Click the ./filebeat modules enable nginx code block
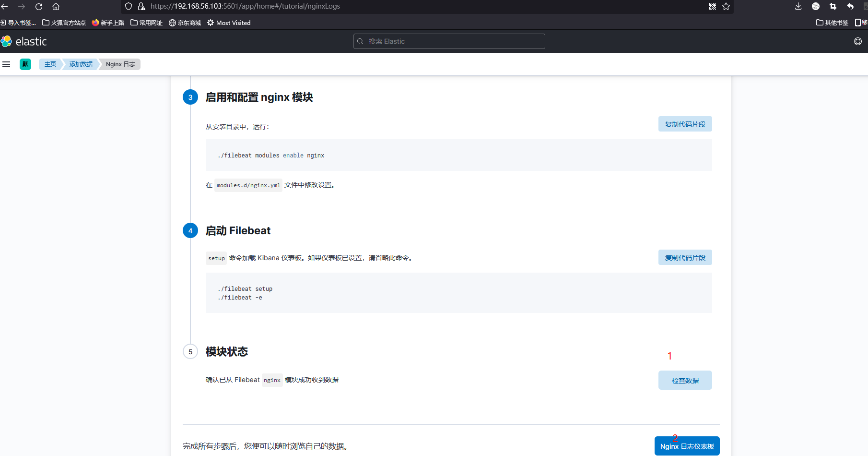Viewport: 868px width, 456px height. (458, 155)
